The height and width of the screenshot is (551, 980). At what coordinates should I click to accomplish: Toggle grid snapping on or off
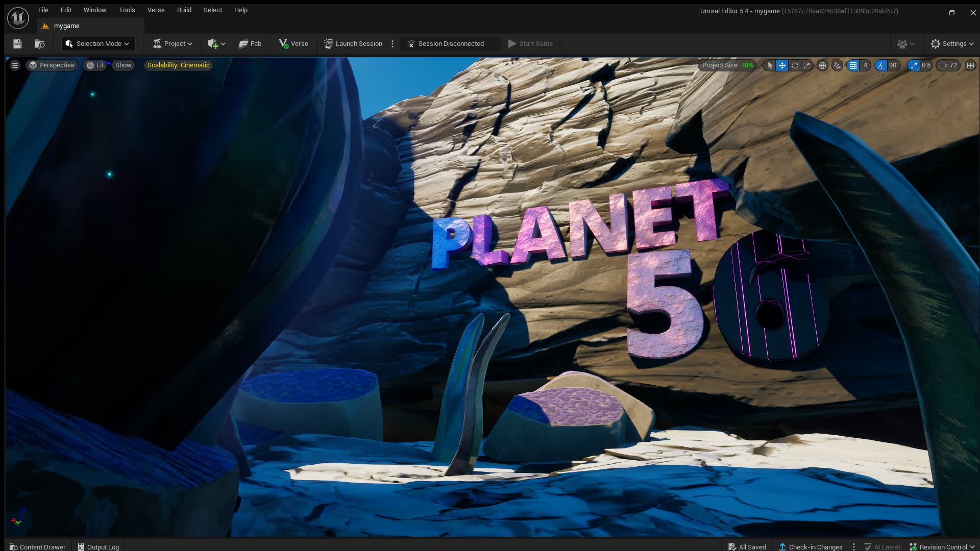coord(853,65)
